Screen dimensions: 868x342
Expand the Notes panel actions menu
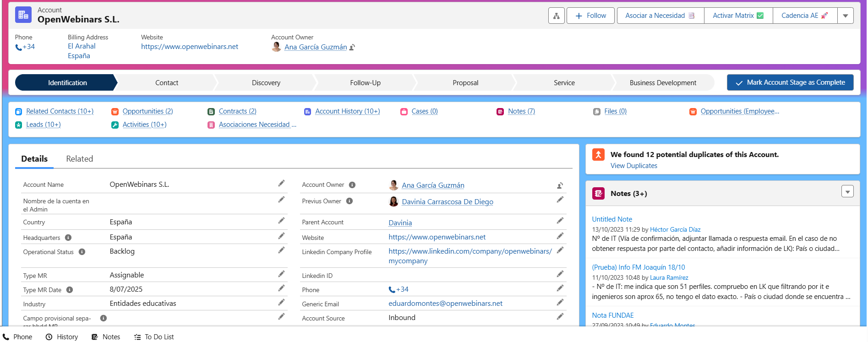click(847, 191)
